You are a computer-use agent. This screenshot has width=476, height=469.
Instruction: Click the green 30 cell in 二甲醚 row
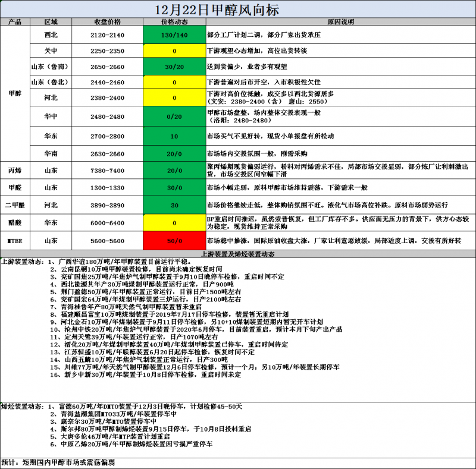174,205
